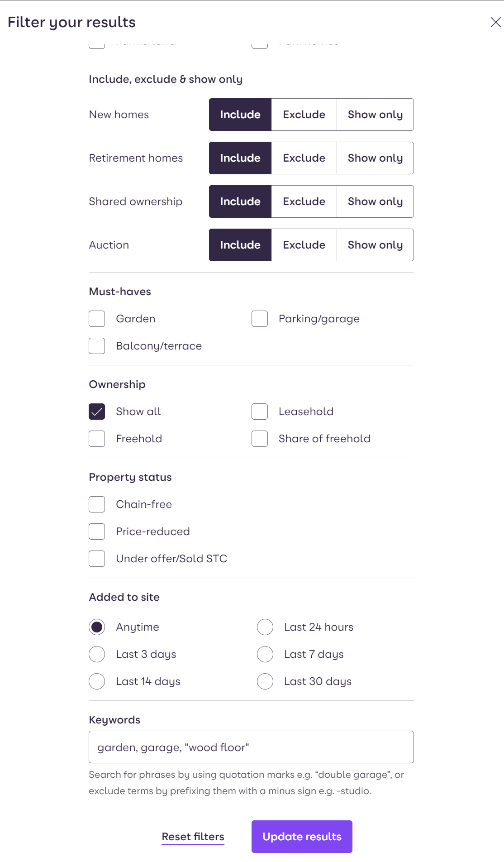Tick the Freehold ownership checkbox
Viewport: 504px width, 862px height.
click(97, 439)
